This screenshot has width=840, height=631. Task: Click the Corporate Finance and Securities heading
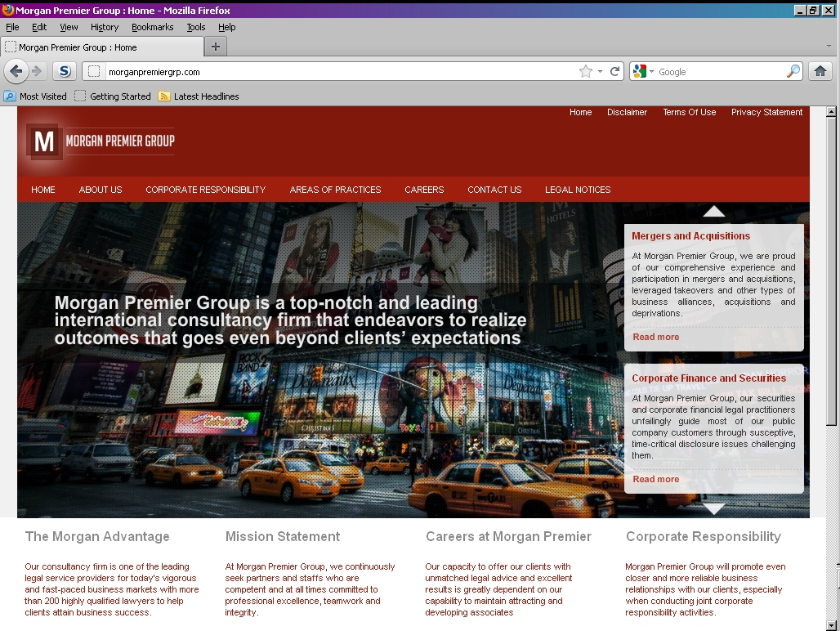tap(708, 378)
